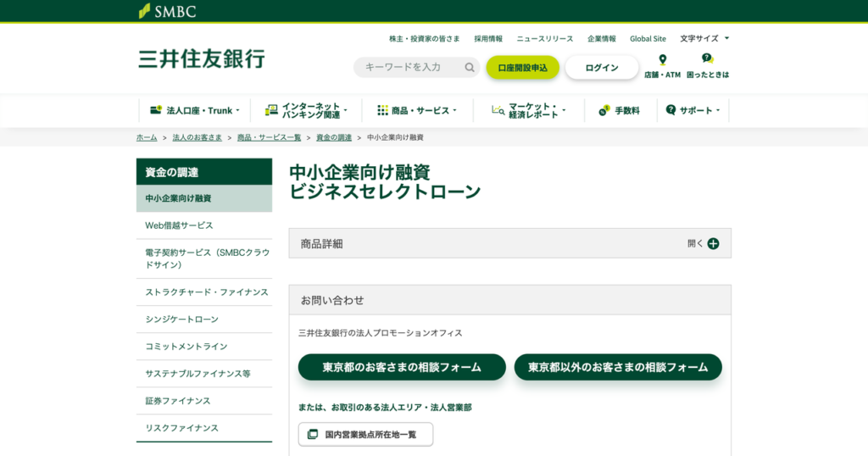Open 電子契約サービス(SMBCクラウドサイン) sidebar item
Image resolution: width=868 pixels, height=456 pixels.
[x=204, y=259]
